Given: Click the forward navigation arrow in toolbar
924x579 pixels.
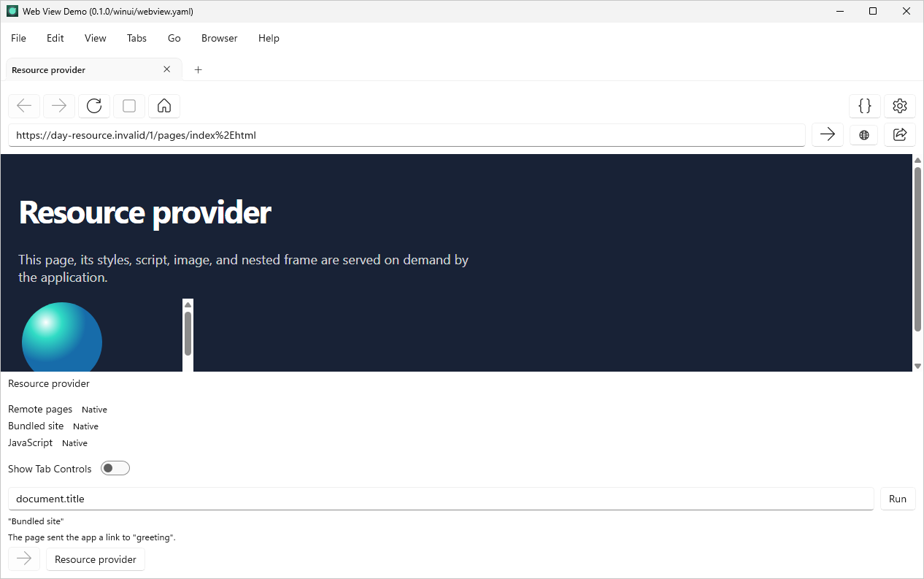Looking at the screenshot, I should click(59, 106).
